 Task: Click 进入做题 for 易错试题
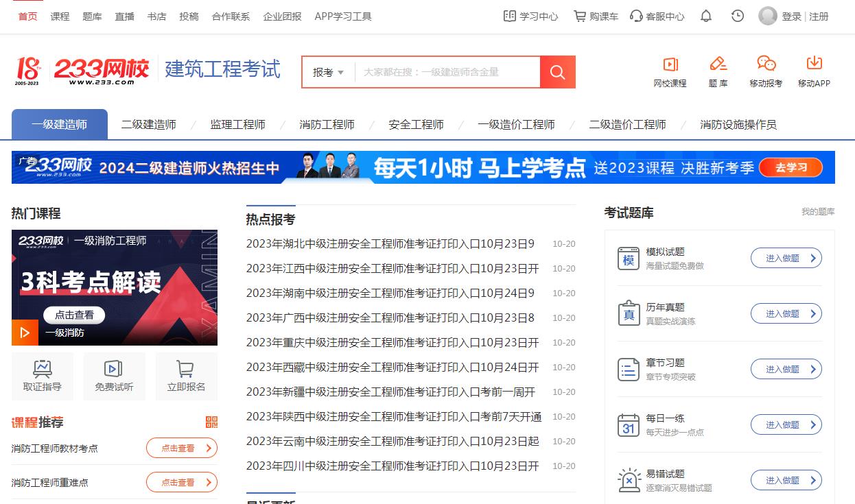click(786, 480)
